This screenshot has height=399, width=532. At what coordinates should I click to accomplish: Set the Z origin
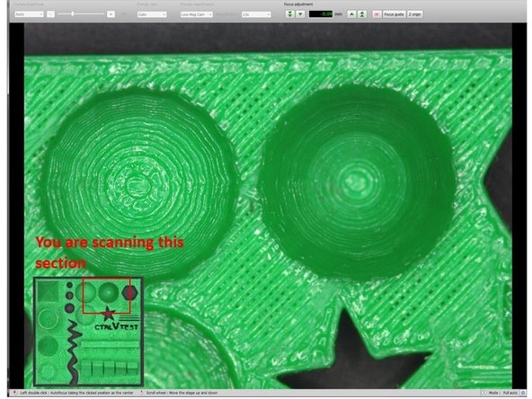[414, 14]
